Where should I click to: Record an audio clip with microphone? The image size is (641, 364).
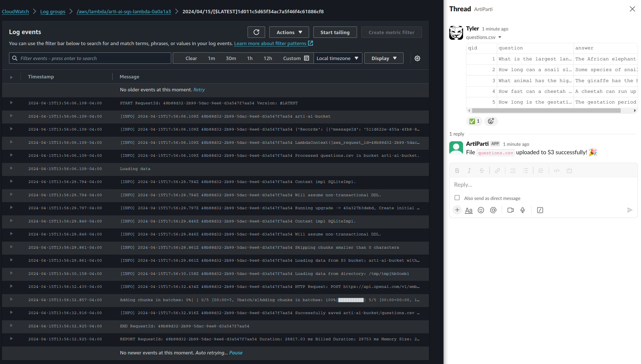[523, 210]
